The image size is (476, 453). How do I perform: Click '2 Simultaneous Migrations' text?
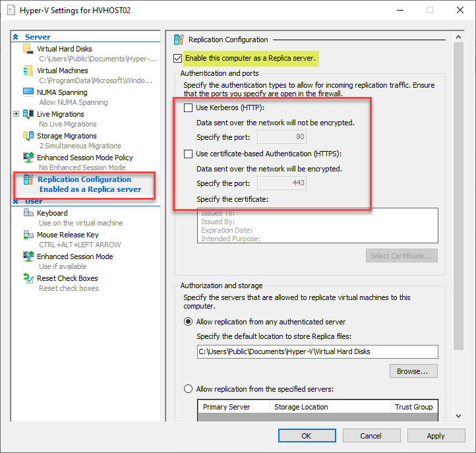point(80,146)
